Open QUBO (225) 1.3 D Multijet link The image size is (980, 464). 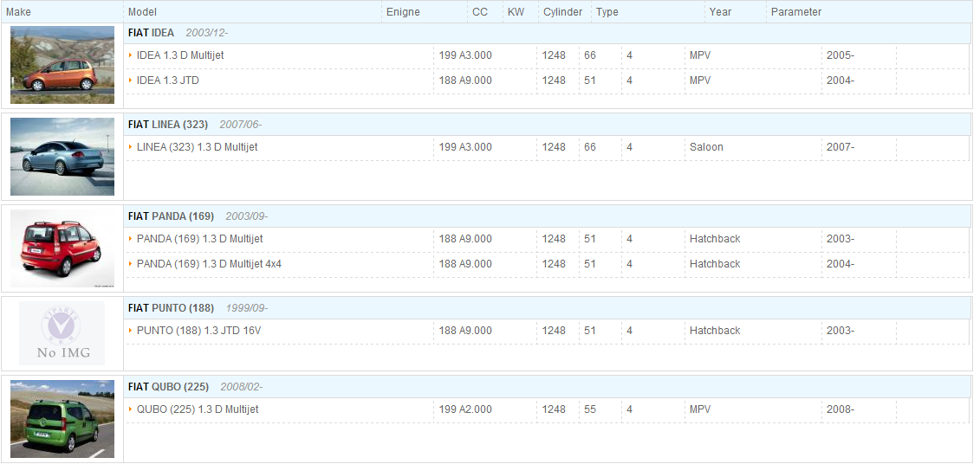pyautogui.click(x=198, y=409)
